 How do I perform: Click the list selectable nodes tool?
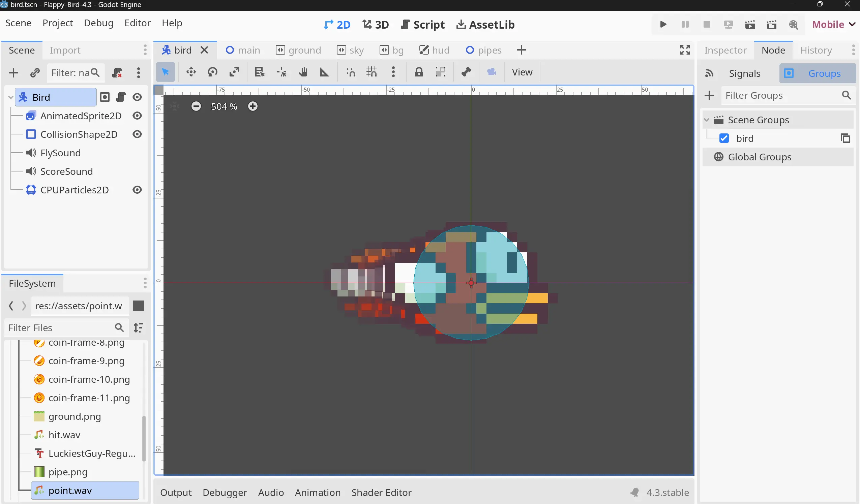tap(260, 72)
